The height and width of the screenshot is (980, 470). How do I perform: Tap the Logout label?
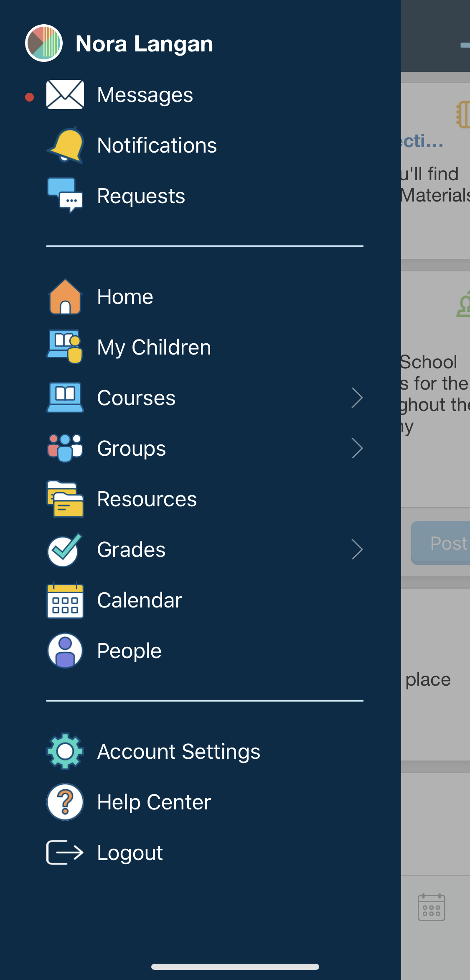[x=130, y=852]
